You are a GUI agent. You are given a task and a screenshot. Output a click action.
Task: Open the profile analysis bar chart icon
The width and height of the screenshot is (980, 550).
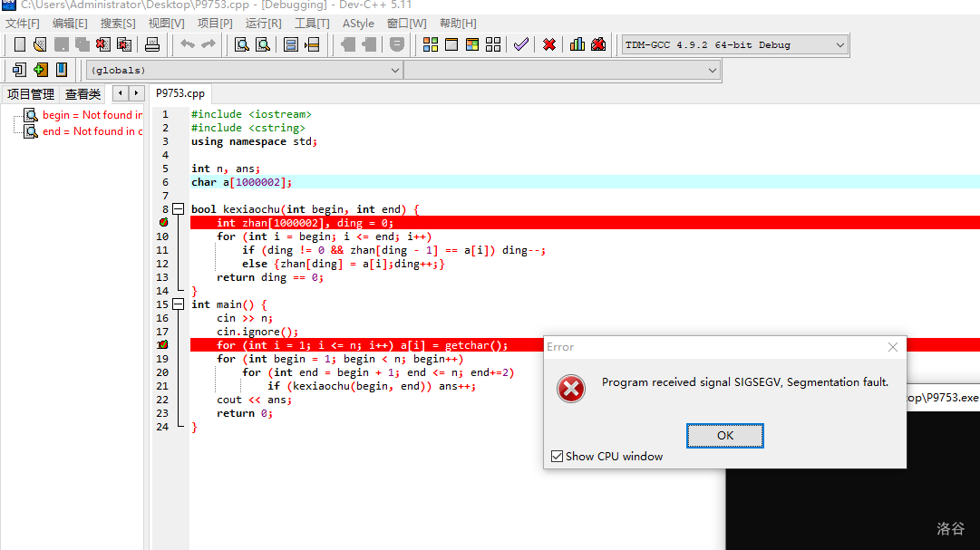pos(577,44)
